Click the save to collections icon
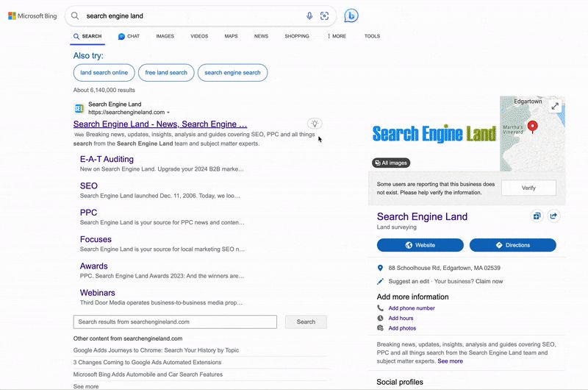 point(537,216)
